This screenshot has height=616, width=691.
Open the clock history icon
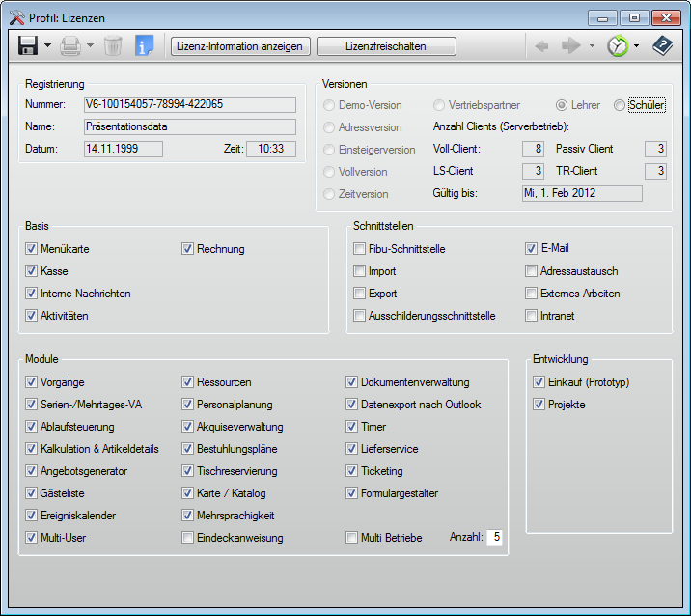617,45
